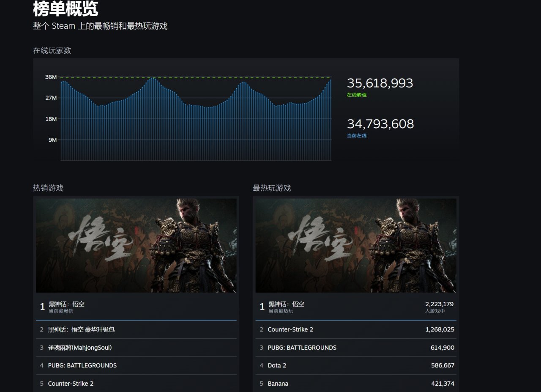541x392 pixels.
Task: Click the 人游戏中 label under 2,223,179
Action: 435,311
